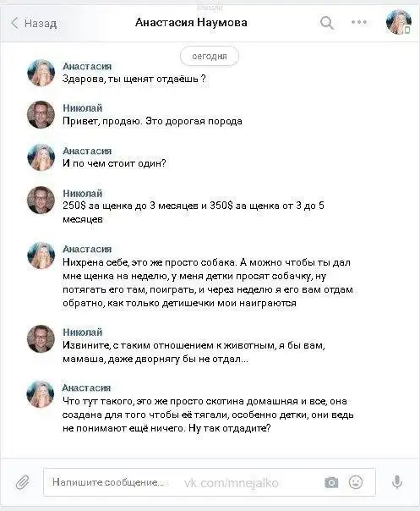Select message Извините, с таким отношением

194,352
